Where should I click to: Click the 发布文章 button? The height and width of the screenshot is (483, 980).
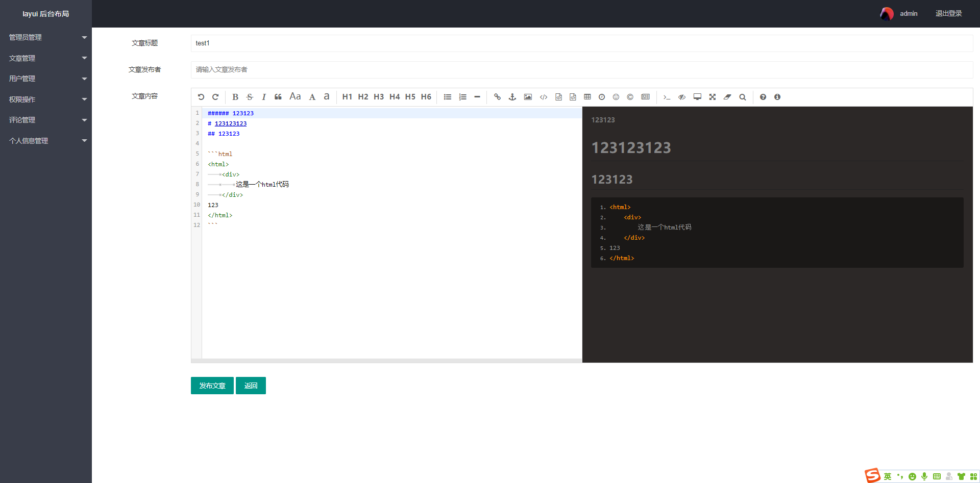pyautogui.click(x=212, y=386)
